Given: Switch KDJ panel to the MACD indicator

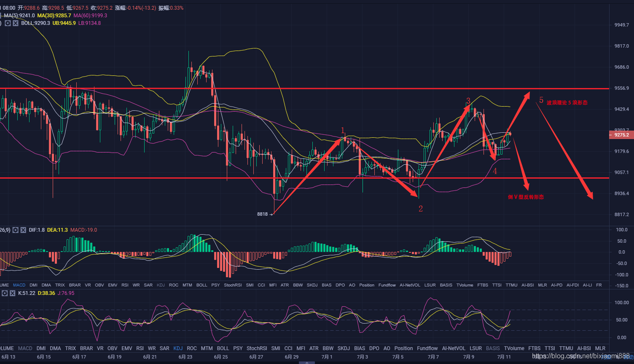Looking at the screenshot, I should (25, 348).
